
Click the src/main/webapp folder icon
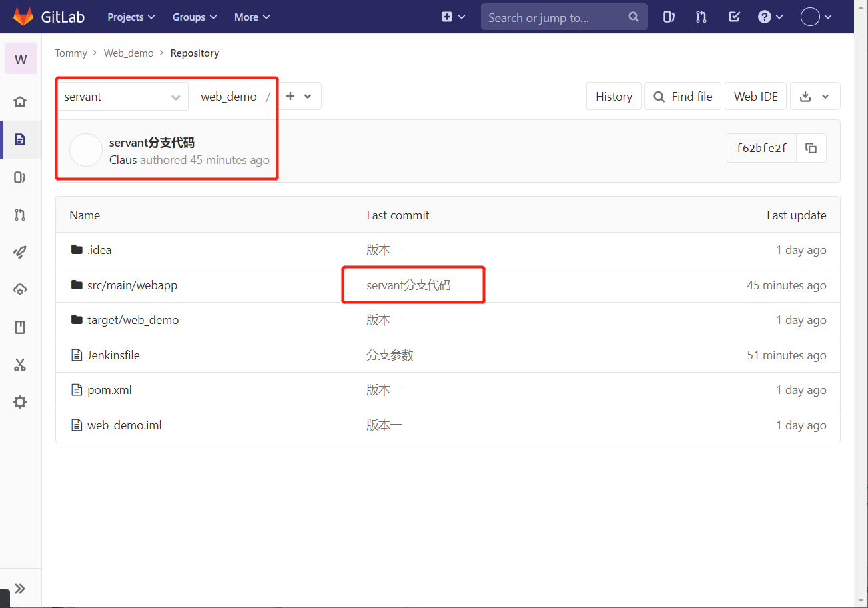(x=76, y=285)
